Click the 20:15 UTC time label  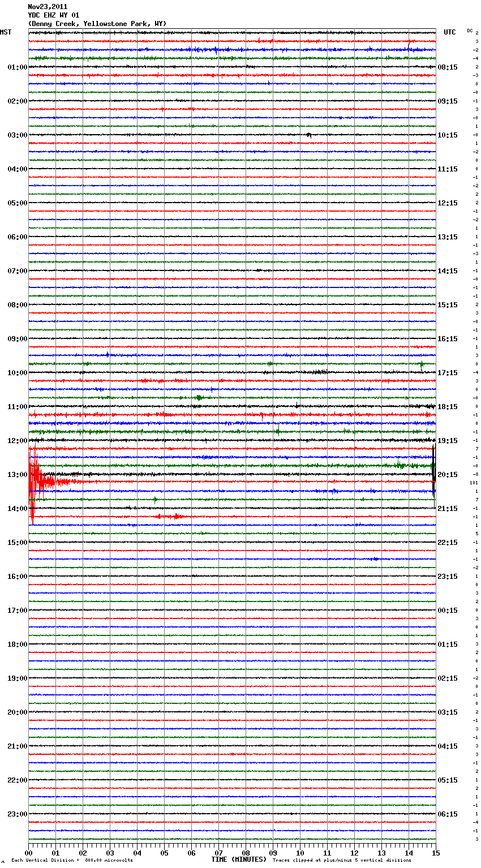[448, 475]
